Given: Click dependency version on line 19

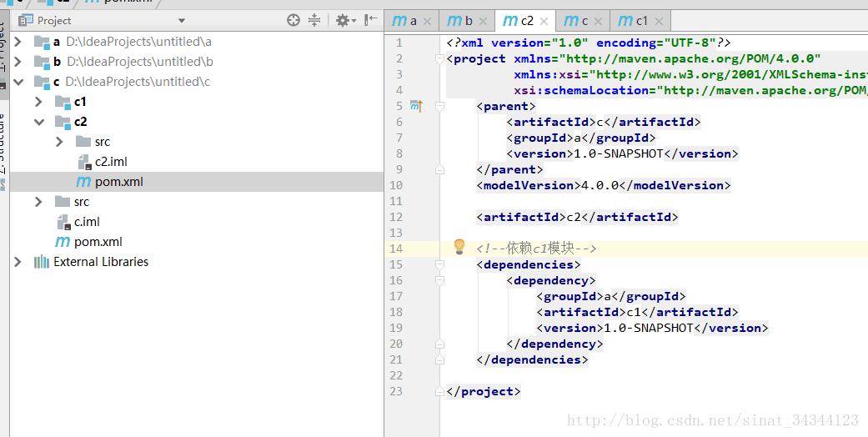Looking at the screenshot, I should coord(652,329).
